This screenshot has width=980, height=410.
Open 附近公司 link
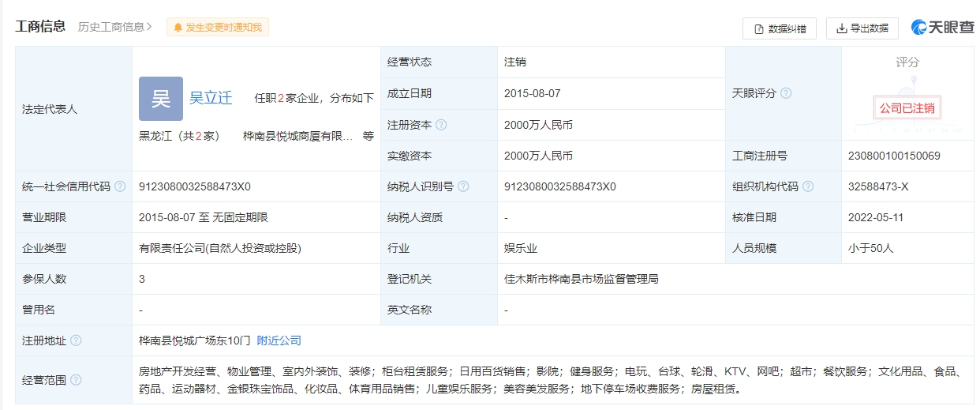pos(279,340)
